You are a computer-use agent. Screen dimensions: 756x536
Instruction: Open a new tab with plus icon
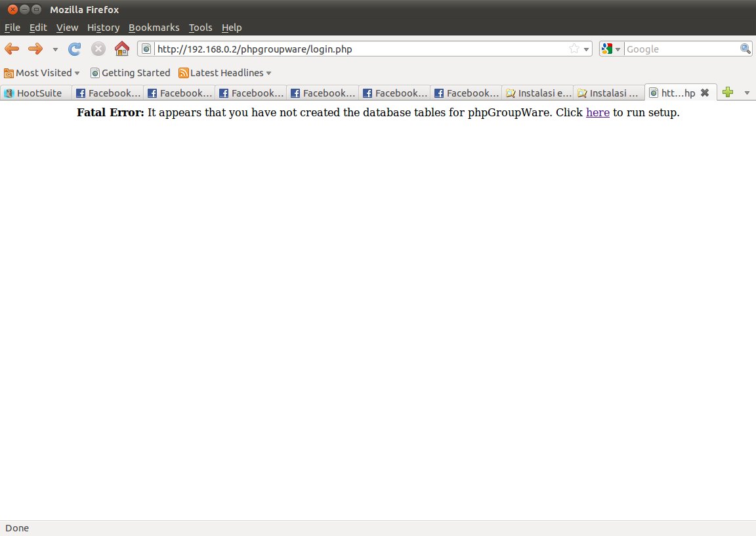(x=728, y=92)
